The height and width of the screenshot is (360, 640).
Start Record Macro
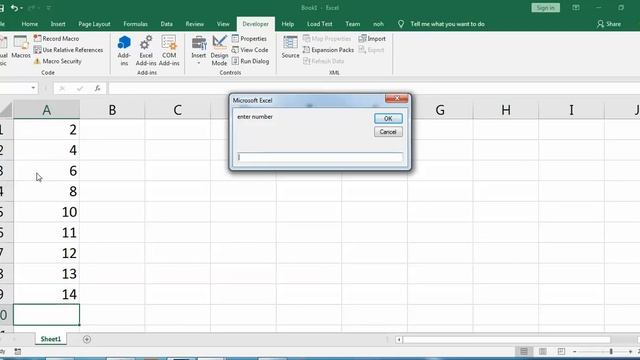pyautogui.click(x=56, y=38)
